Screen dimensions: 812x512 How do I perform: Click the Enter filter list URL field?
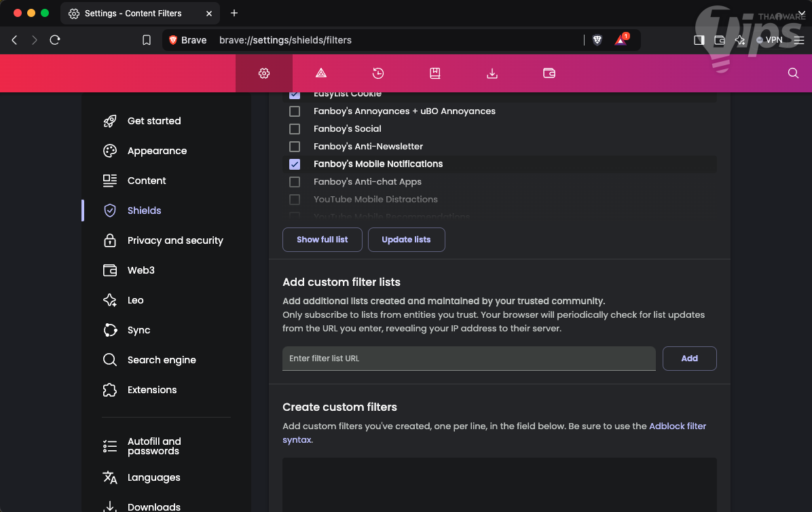(x=468, y=359)
